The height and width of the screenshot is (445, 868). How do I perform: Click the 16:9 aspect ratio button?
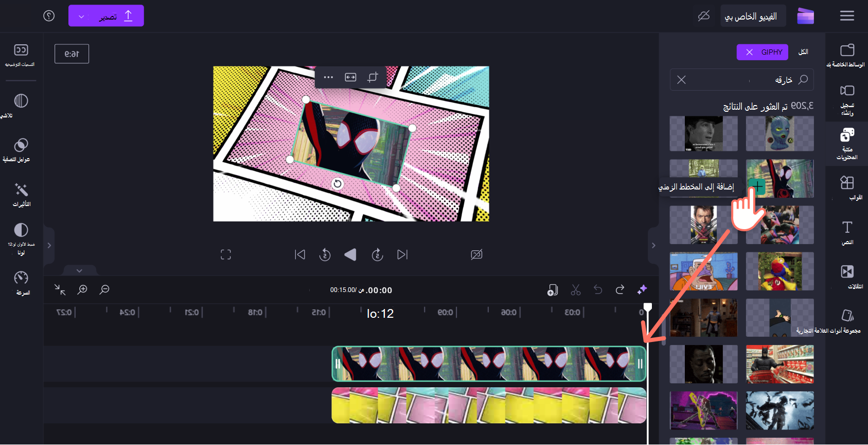(72, 54)
